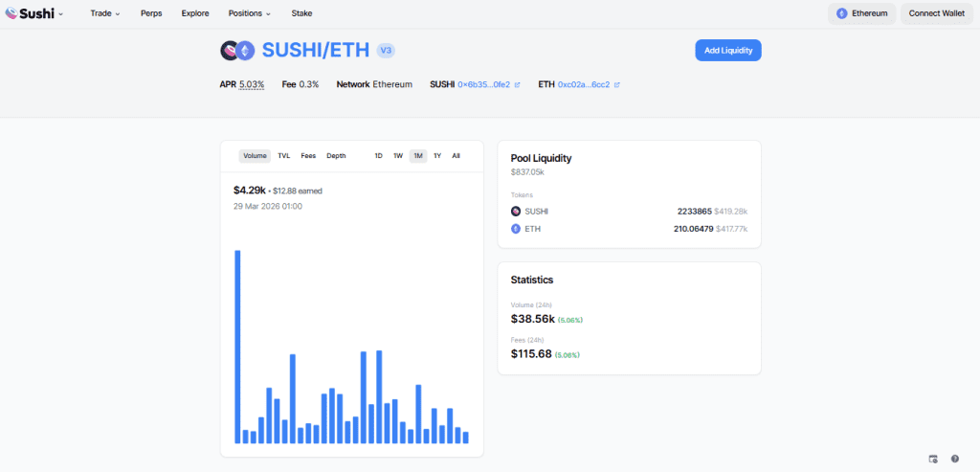
Task: Switch chart to Depth
Action: (336, 156)
